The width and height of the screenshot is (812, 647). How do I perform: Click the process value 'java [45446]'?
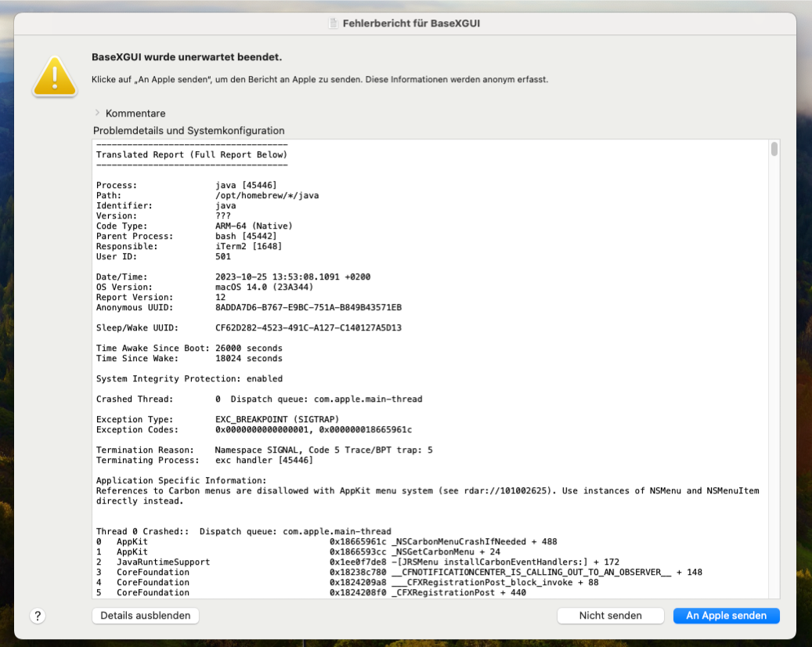tap(246, 185)
